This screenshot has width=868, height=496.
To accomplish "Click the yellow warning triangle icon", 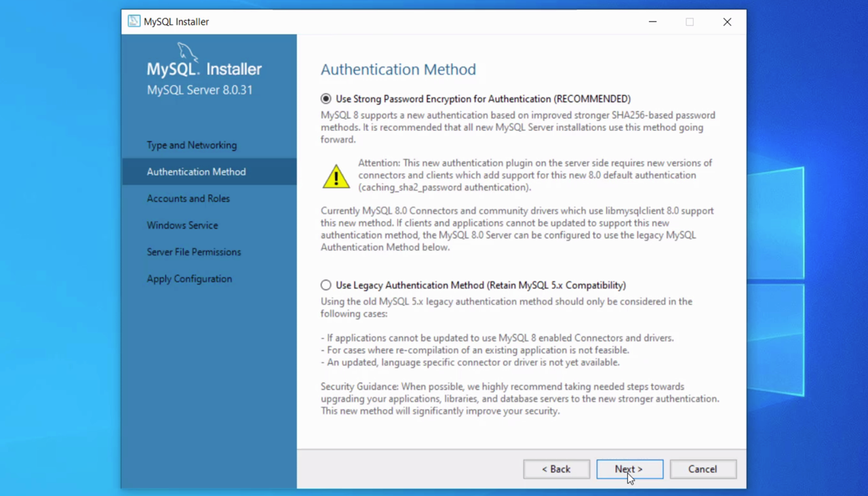I will [336, 176].
